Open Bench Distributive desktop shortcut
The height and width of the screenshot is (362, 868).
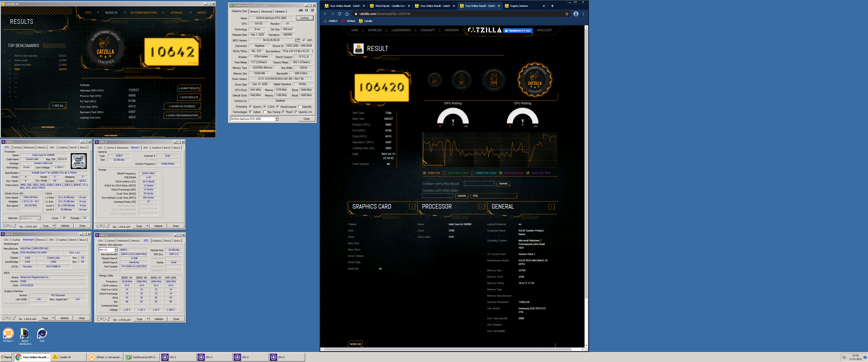click(25, 336)
